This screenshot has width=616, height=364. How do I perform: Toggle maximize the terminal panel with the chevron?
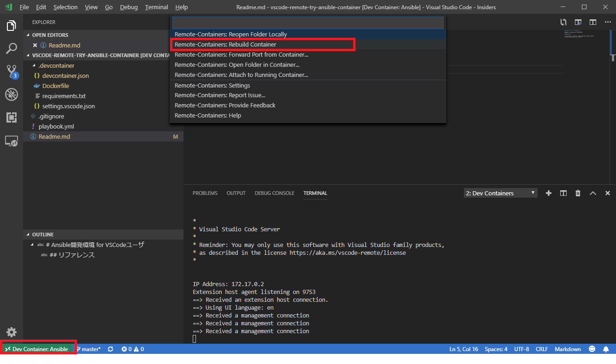[x=593, y=193]
